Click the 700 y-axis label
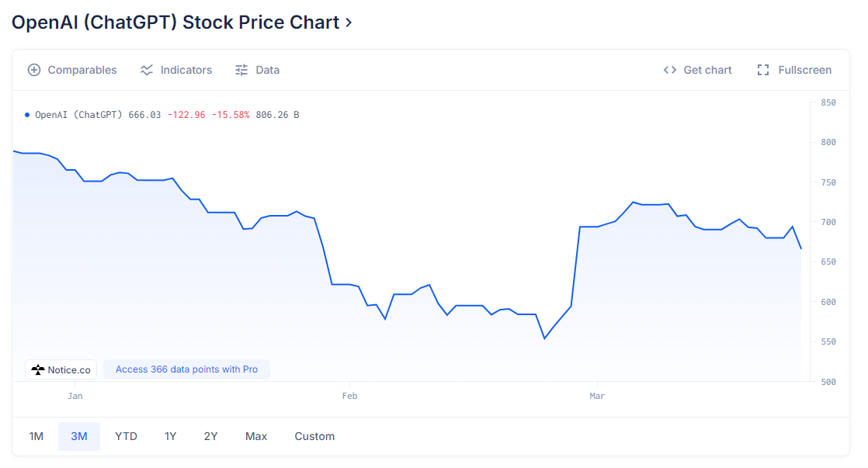The width and height of the screenshot is (868, 468). 828,223
